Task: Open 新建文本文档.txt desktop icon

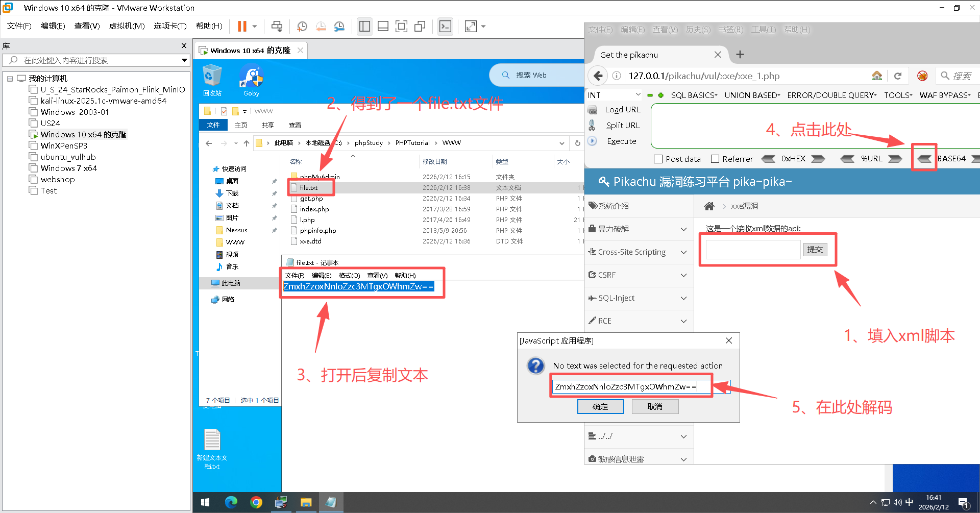Action: pos(212,449)
